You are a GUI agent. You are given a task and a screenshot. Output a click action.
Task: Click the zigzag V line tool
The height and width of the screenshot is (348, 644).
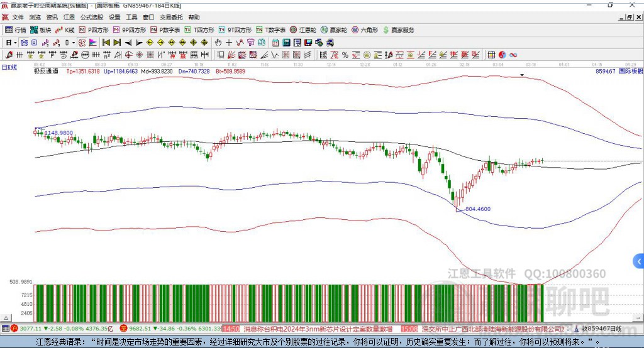pos(275,55)
